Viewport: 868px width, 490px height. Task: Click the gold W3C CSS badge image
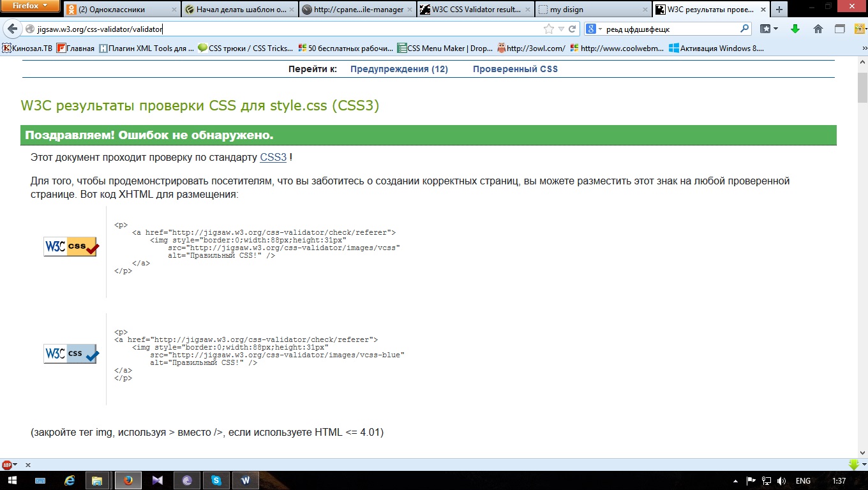pyautogui.click(x=71, y=246)
